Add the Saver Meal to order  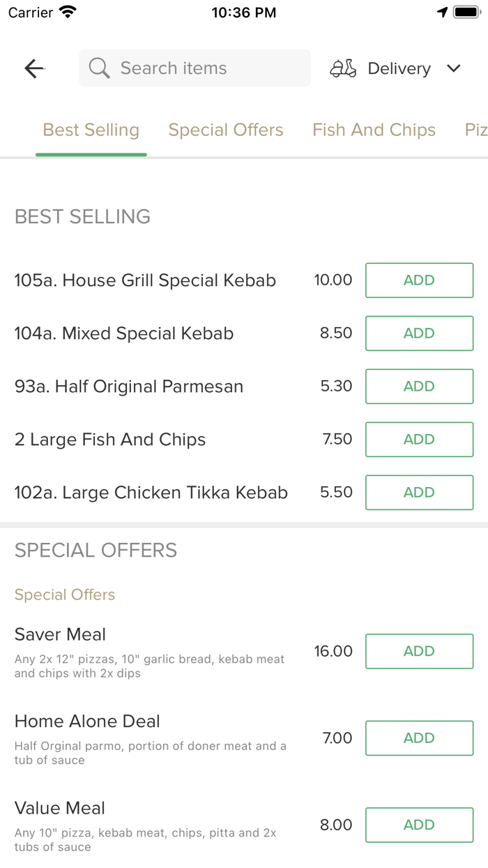coord(419,651)
